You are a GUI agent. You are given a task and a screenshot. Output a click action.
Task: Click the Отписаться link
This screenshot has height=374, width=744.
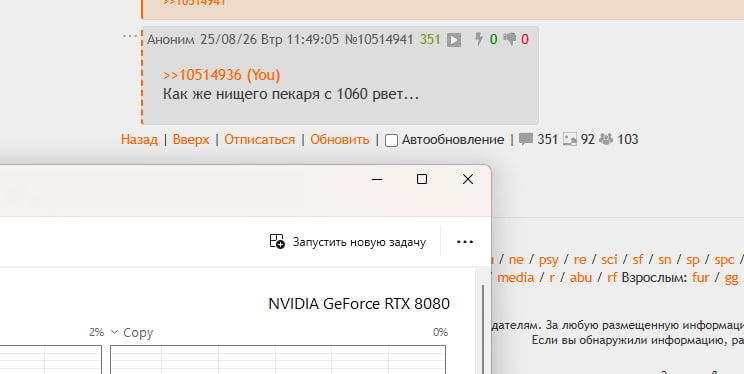coord(260,140)
